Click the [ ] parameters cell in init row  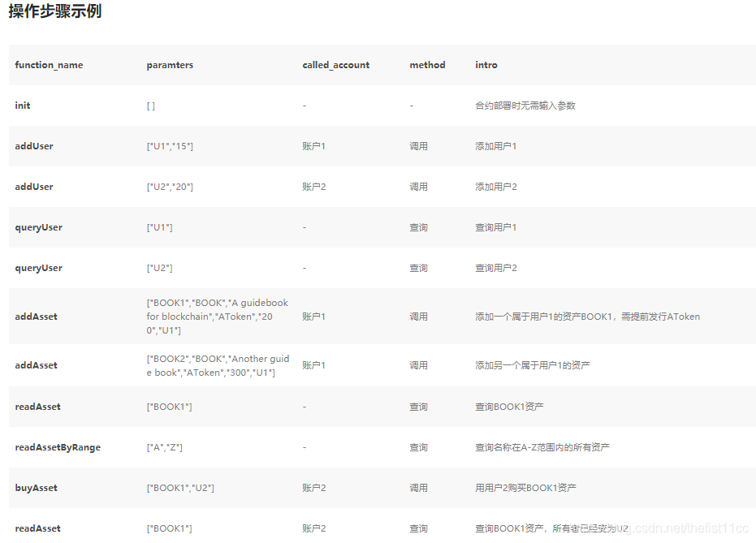click(151, 106)
